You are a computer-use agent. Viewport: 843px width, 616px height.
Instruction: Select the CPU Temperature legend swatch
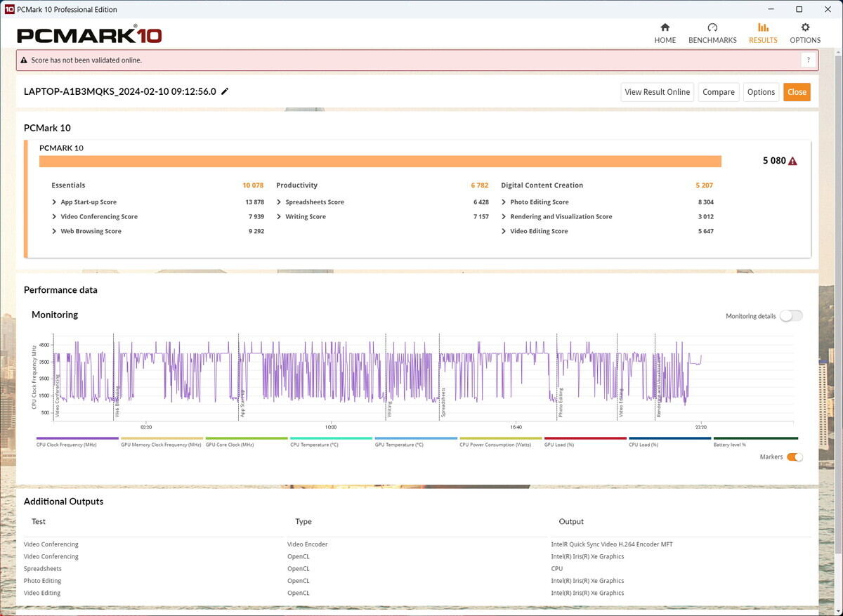(x=331, y=438)
